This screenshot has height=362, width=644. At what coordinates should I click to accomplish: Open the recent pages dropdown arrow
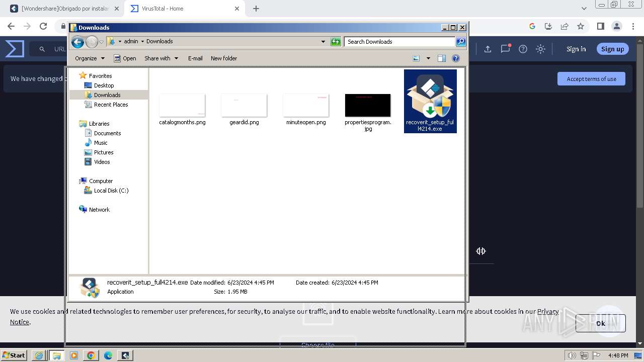[x=101, y=42]
